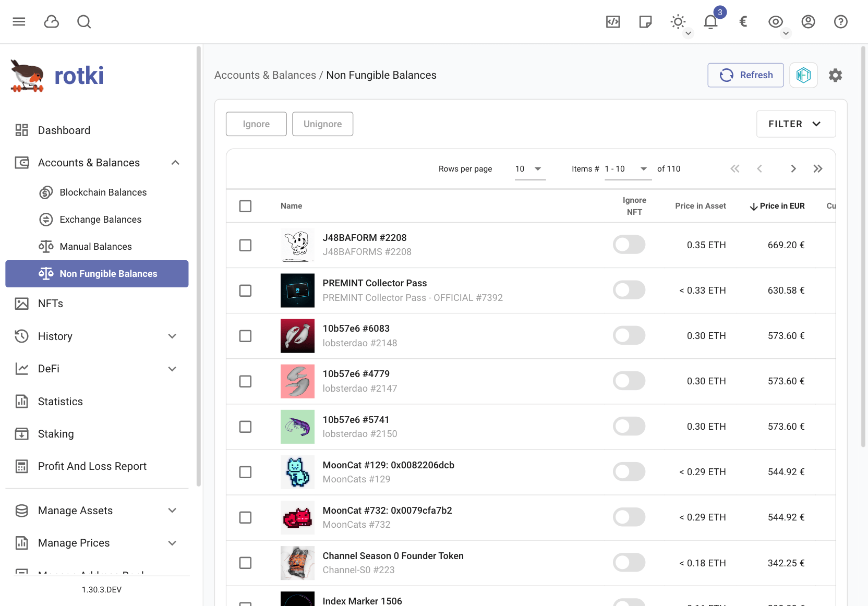Check the 10b57e6 #6083 row checkbox
The height and width of the screenshot is (606, 868).
245,336
